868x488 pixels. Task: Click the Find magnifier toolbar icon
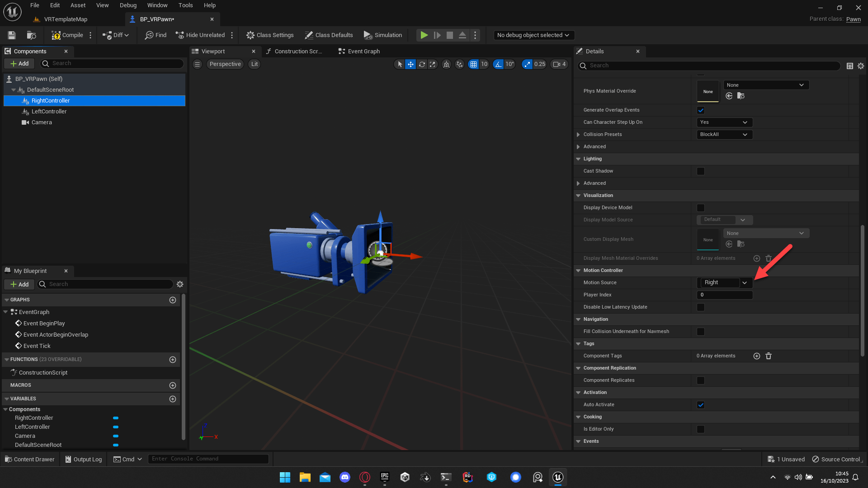149,35
